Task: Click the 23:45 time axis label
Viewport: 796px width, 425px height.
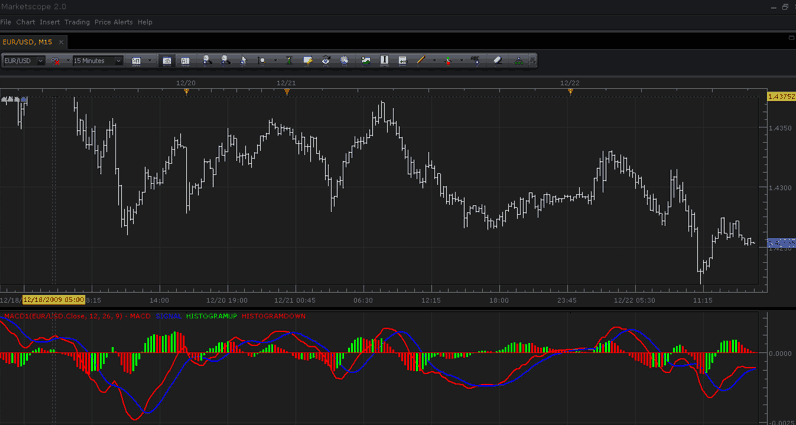Action: point(567,301)
